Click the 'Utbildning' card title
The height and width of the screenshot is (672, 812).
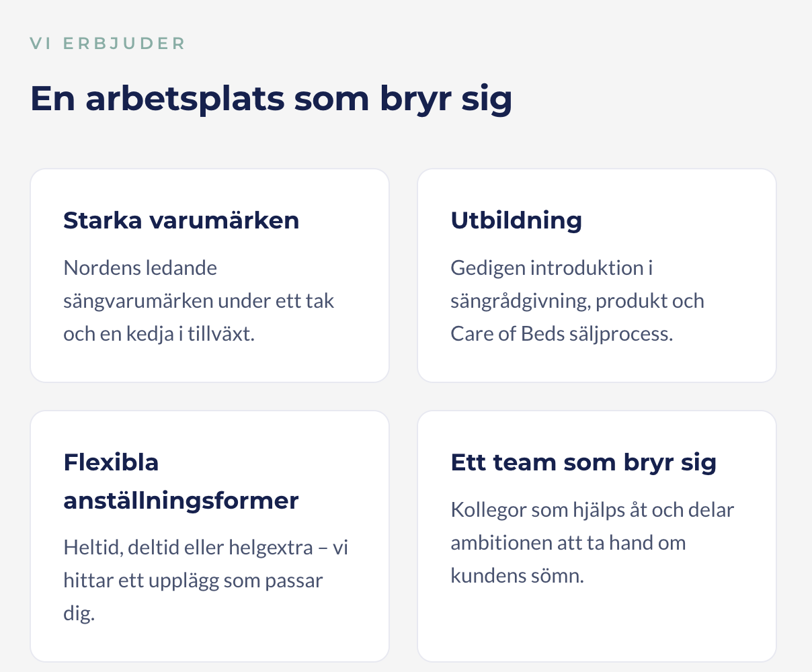(x=516, y=220)
